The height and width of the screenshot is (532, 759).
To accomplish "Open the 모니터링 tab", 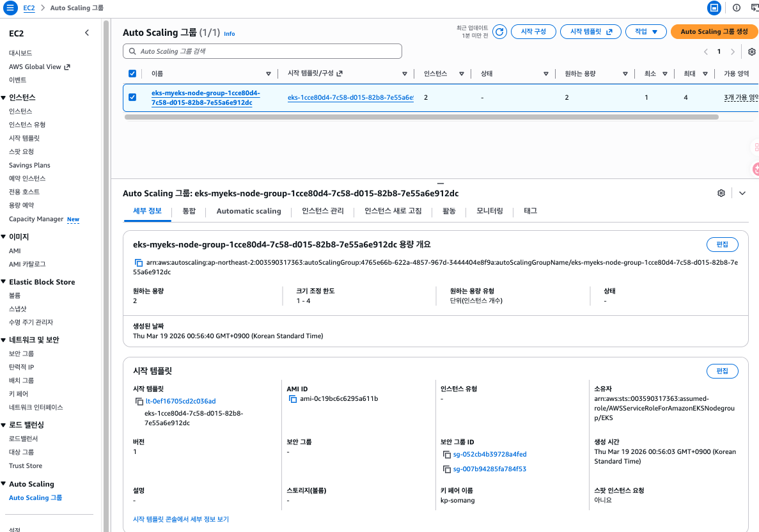I will tap(490, 211).
